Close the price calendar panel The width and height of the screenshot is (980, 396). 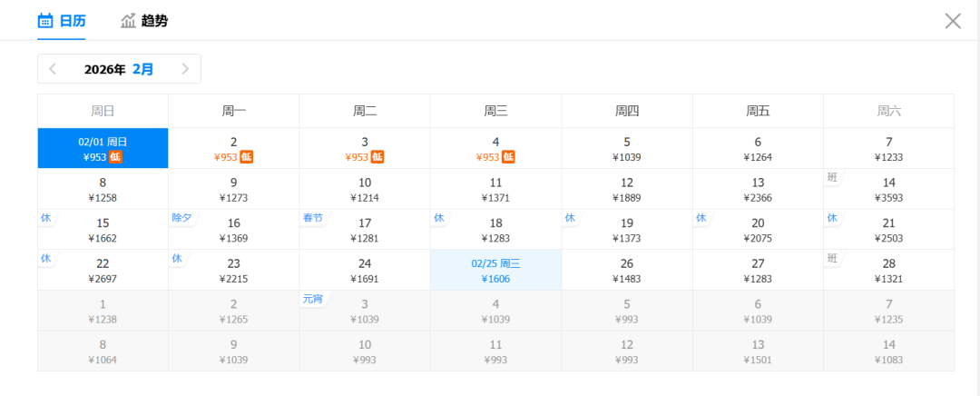[952, 21]
